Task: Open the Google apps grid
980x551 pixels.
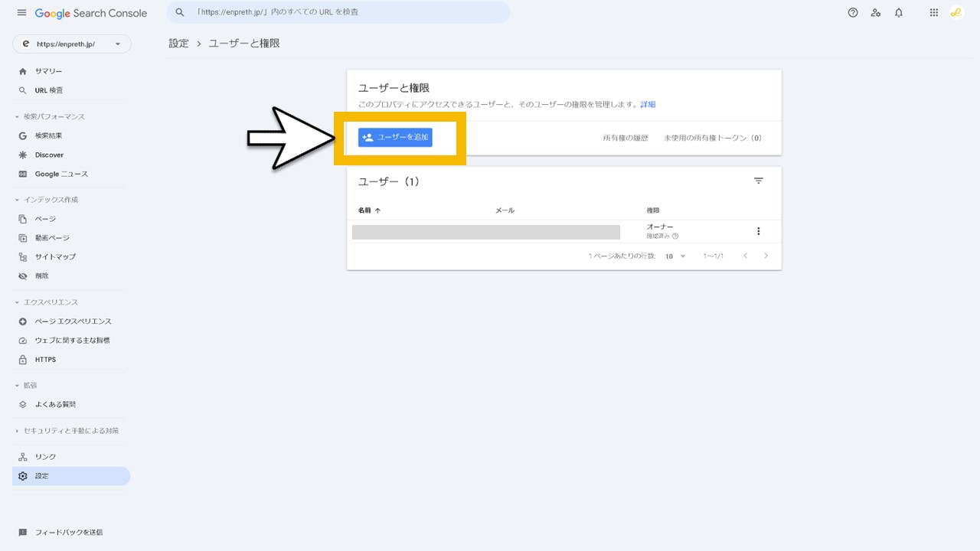Action: 933,12
